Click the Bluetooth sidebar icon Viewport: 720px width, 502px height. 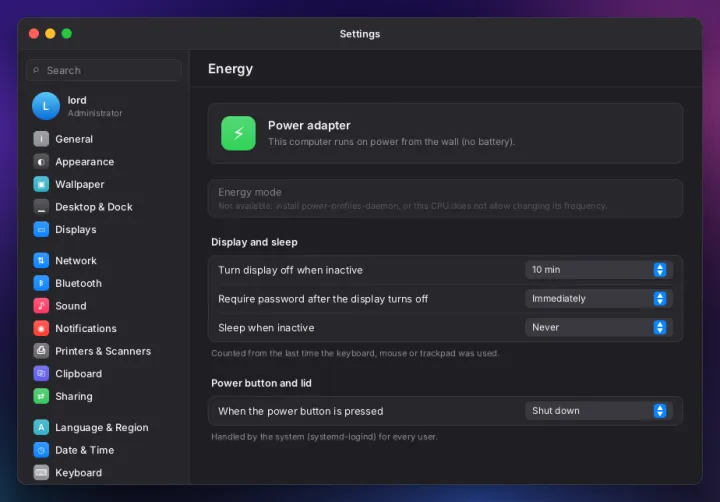41,283
